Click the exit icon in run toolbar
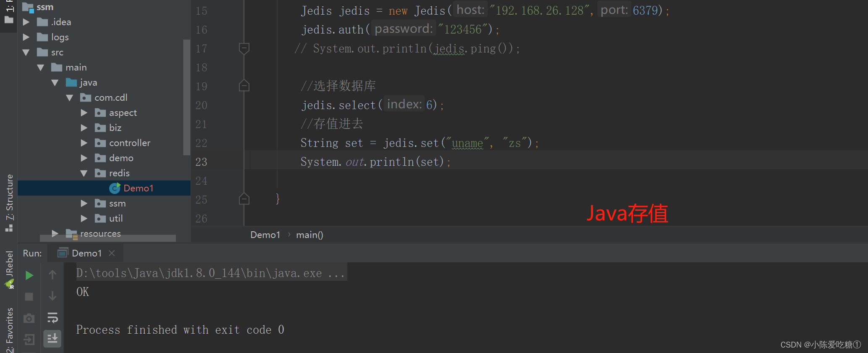The width and height of the screenshot is (868, 353). click(x=29, y=339)
